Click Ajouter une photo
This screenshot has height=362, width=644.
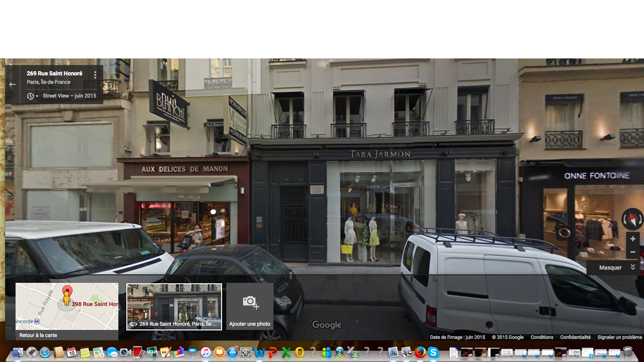[x=250, y=306]
